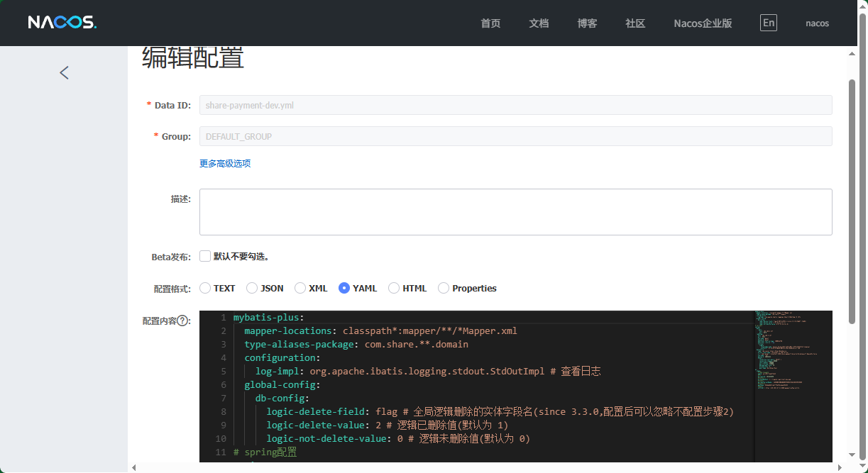
Task: Select JSON config format
Action: [252, 288]
